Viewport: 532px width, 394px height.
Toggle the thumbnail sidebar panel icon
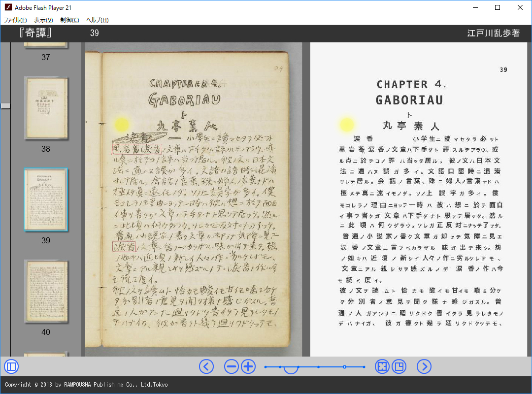point(11,367)
